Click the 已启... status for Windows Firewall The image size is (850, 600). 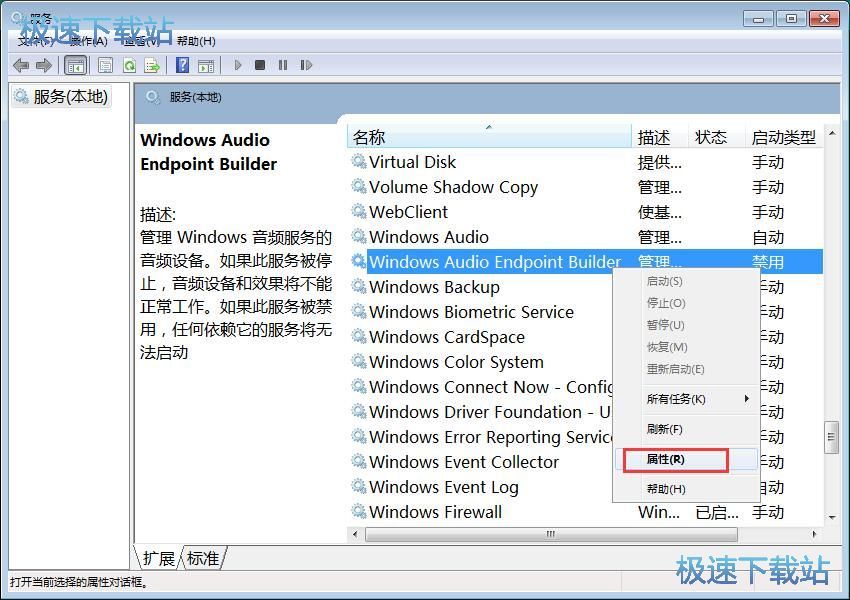717,512
